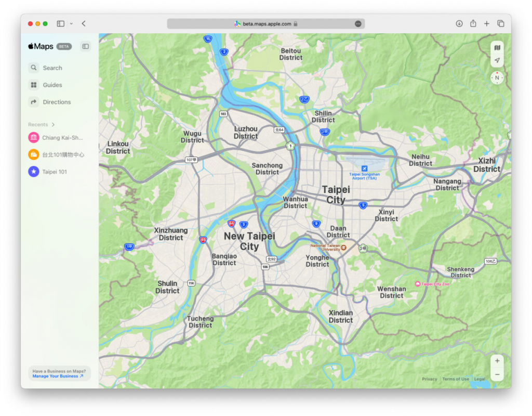Screen dimensions: 532x416
Task: Reset map orientation with the compass
Action: tap(497, 77)
